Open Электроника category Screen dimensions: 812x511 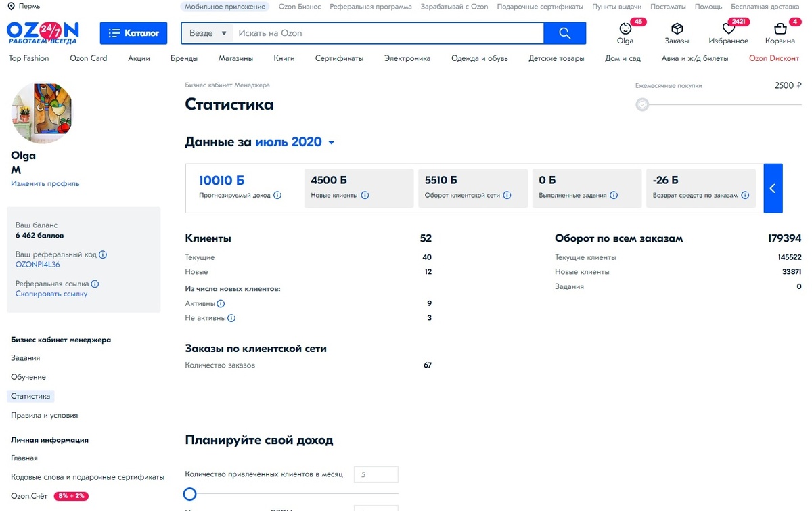(x=407, y=58)
